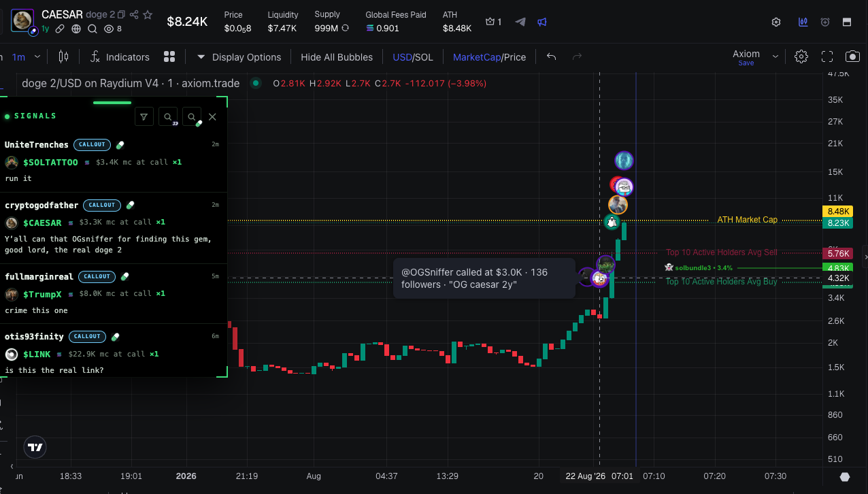Viewport: 868px width, 494px height.
Task: Click the Signals search icon with quote badge
Action: [x=168, y=117]
